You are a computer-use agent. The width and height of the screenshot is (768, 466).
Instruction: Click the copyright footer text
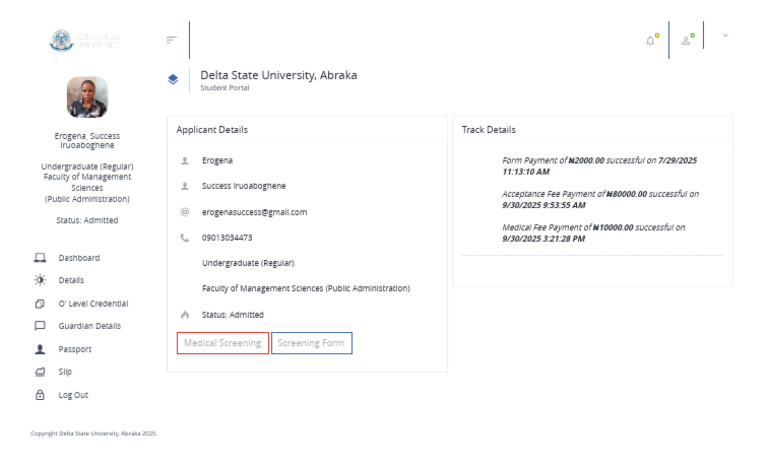[x=94, y=433]
